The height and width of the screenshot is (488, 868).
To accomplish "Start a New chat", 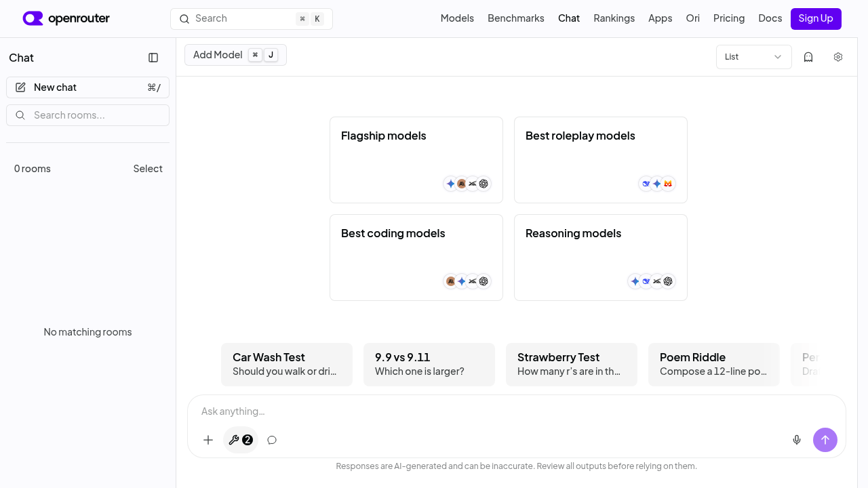I will click(x=87, y=87).
